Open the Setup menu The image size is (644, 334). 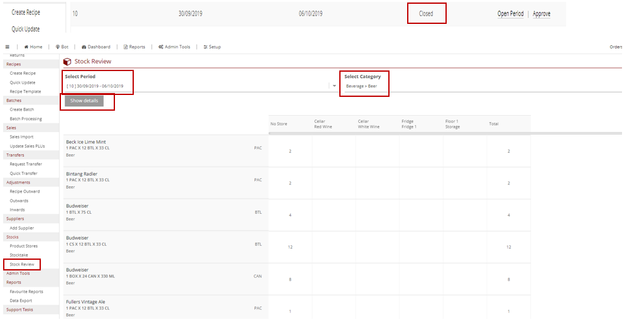pyautogui.click(x=212, y=47)
